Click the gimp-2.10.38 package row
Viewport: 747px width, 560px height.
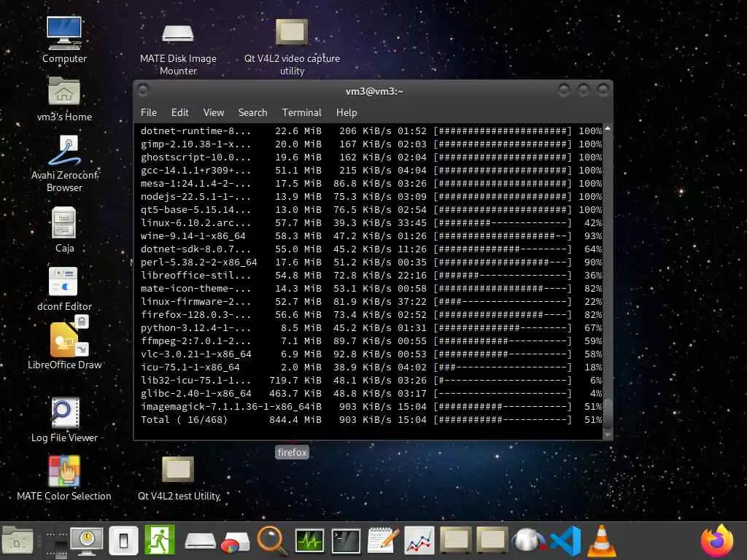click(x=371, y=144)
